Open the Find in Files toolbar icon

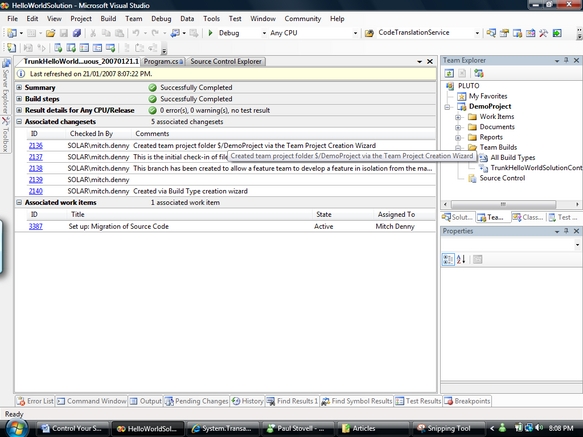tap(369, 33)
